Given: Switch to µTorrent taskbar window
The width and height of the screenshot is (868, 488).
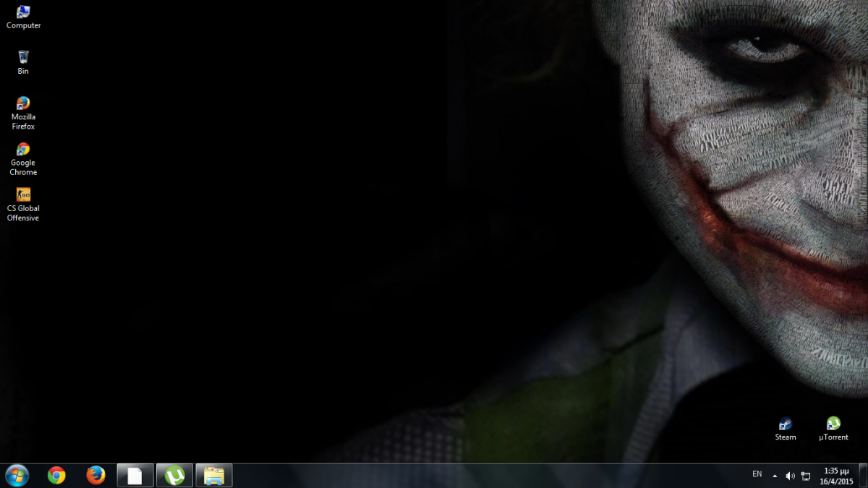Looking at the screenshot, I should [x=174, y=475].
